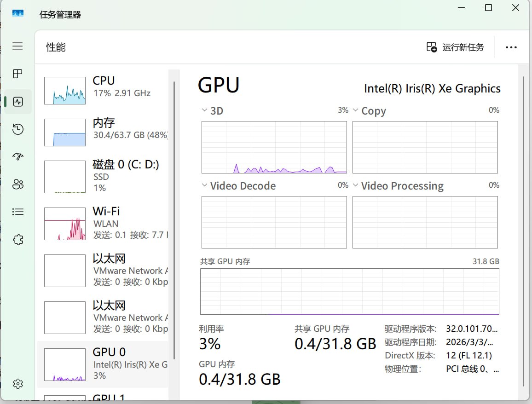Open the Users page icon
The height and width of the screenshot is (404, 532).
tap(17, 184)
